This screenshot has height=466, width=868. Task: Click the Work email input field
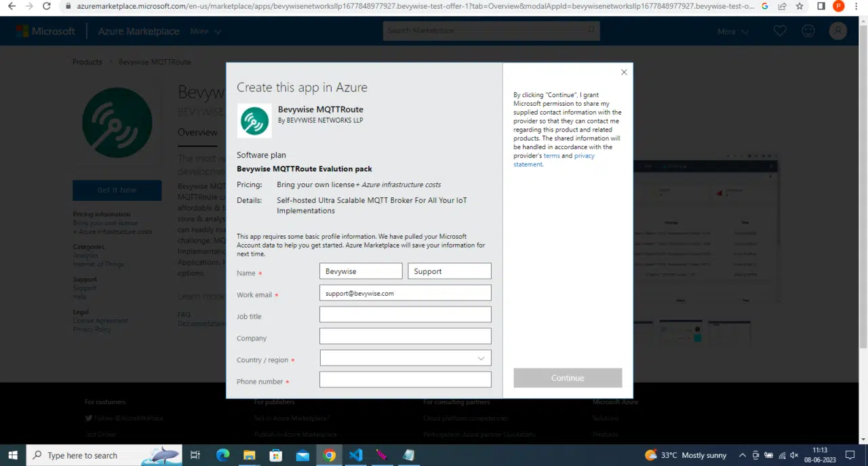coord(406,293)
